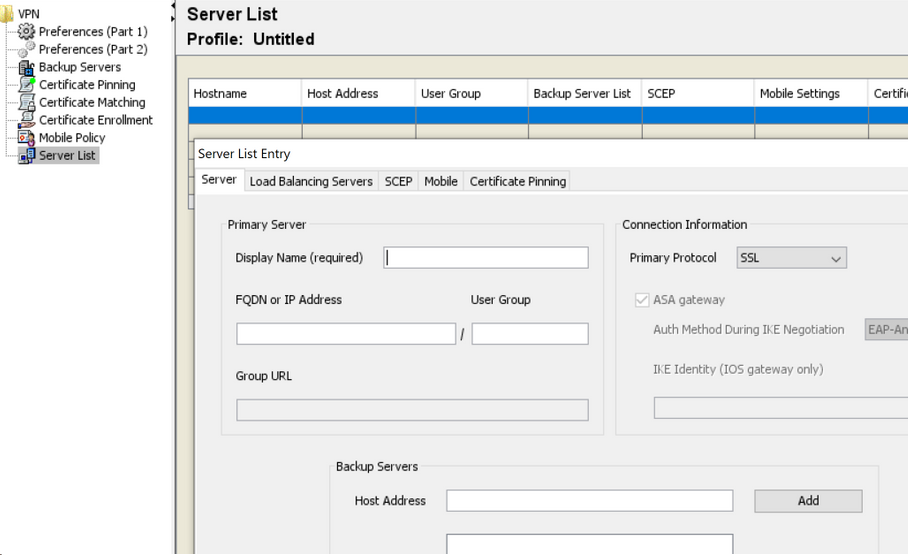Click the backup servers list box
This screenshot has height=555, width=908.
coord(590,544)
